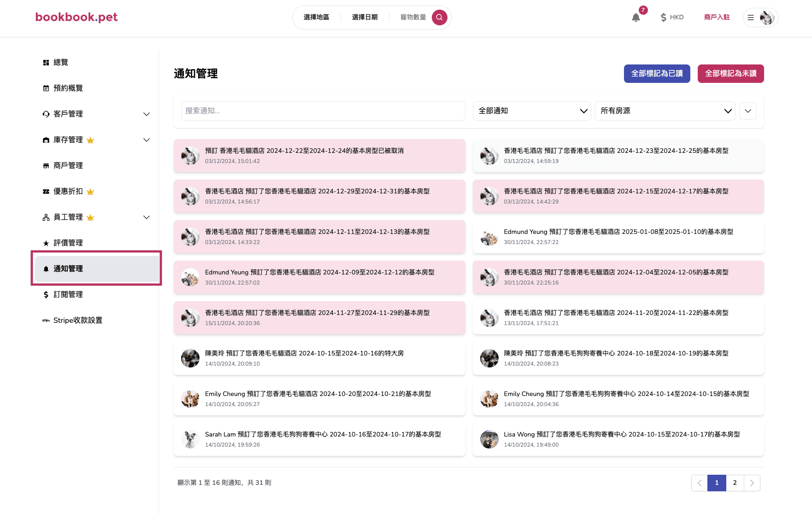
Task: Open the 選擇日期 date selector
Action: 365,17
